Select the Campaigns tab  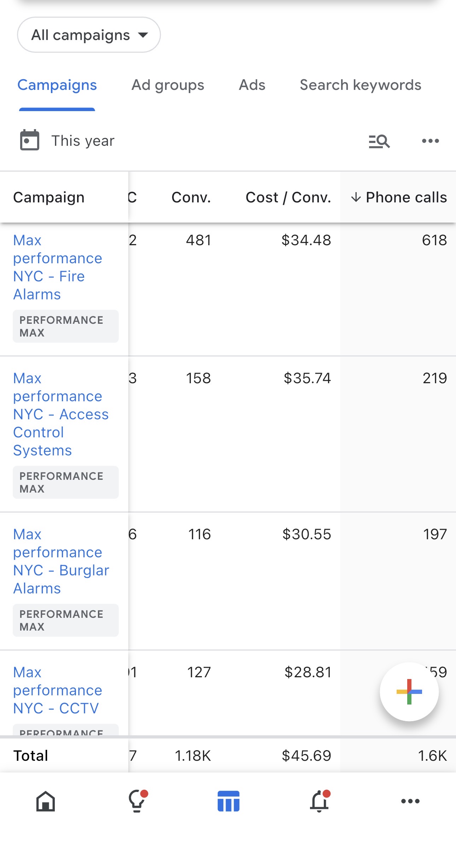point(57,85)
